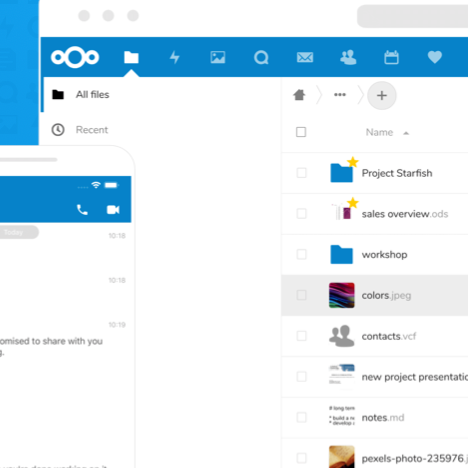The height and width of the screenshot is (468, 468).
Task: Open the colors.jpeg thumbnail
Action: (x=342, y=295)
